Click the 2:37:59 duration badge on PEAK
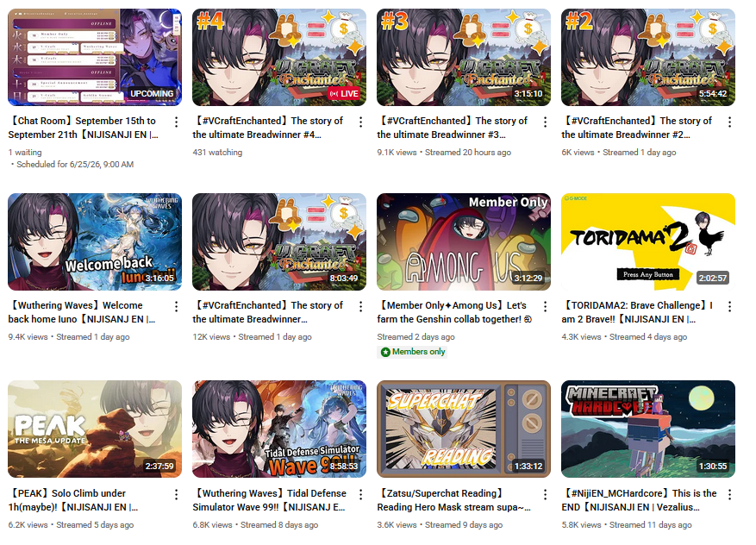 tap(159, 466)
